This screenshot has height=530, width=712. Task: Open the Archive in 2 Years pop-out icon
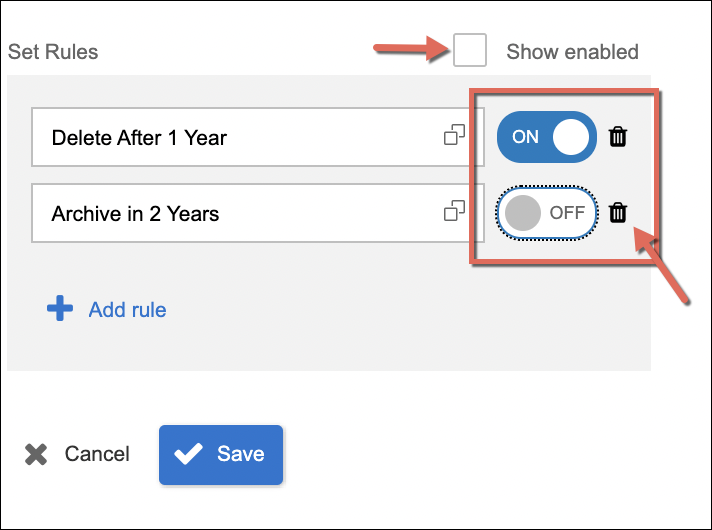coord(455,211)
